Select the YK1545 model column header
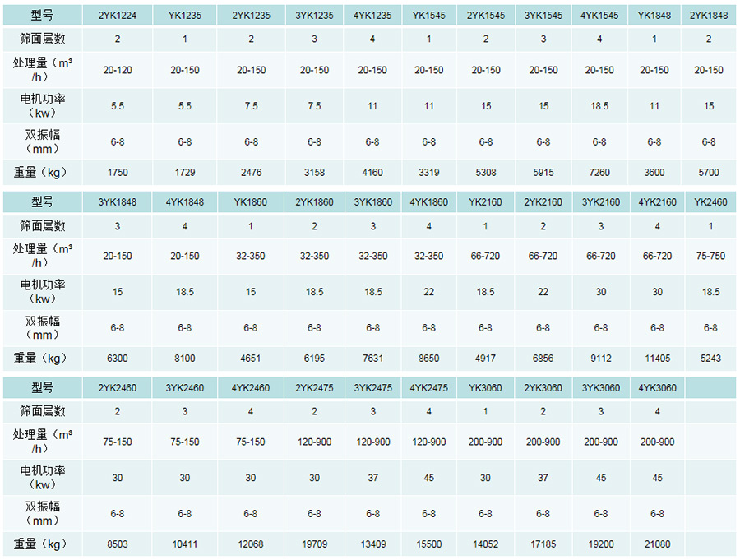The height and width of the screenshot is (560, 740). 428,16
